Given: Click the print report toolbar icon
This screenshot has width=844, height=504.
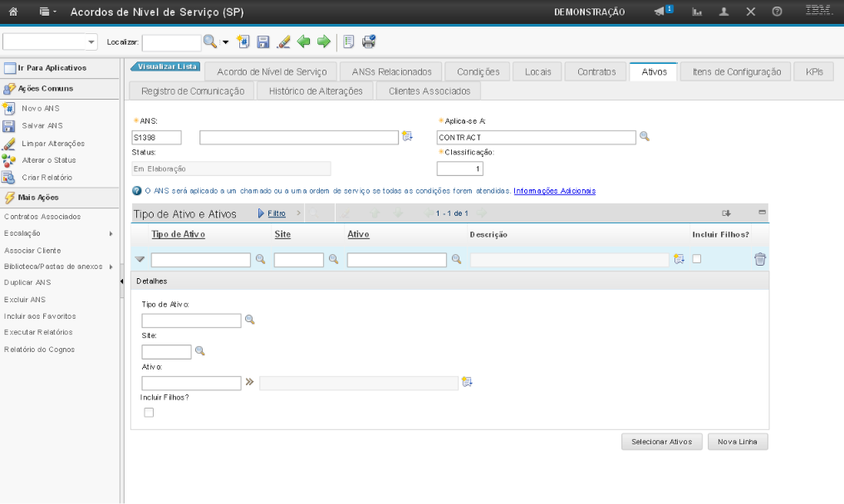Looking at the screenshot, I should [369, 42].
